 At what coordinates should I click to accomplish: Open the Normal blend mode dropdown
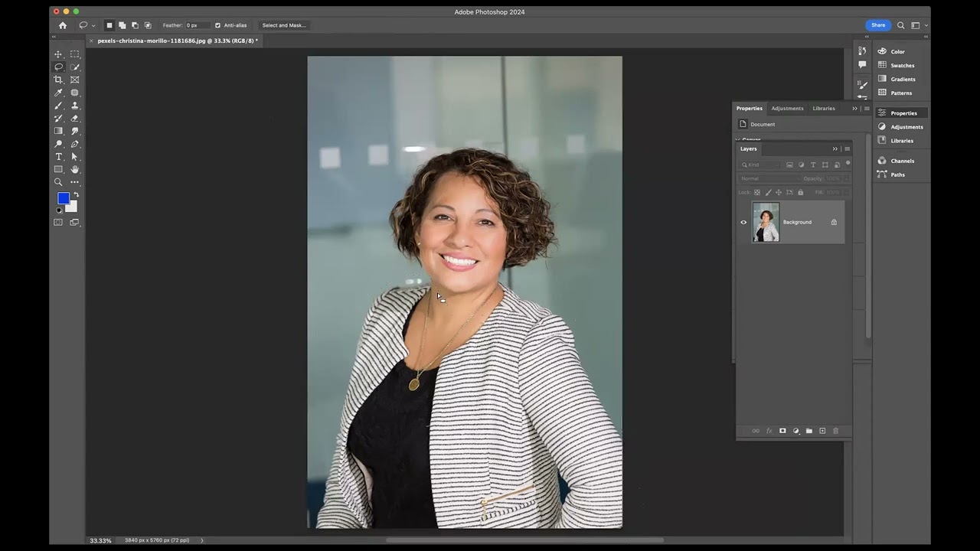(x=768, y=178)
